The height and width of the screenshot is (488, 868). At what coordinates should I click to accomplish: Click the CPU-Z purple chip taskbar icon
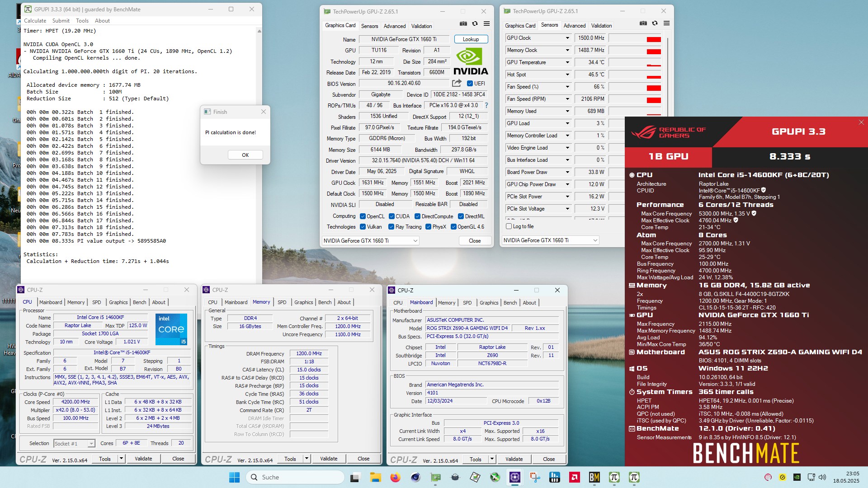tap(514, 477)
